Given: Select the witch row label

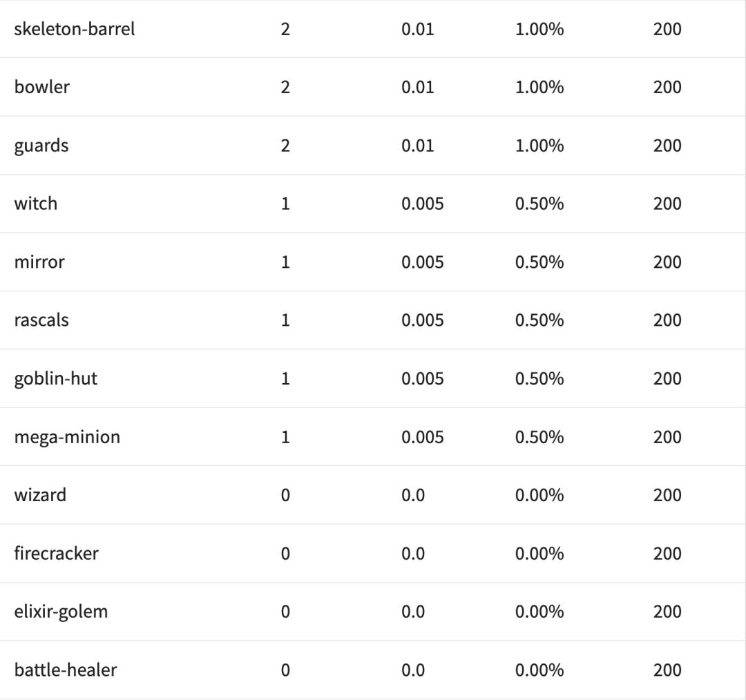Looking at the screenshot, I should coord(35,204).
